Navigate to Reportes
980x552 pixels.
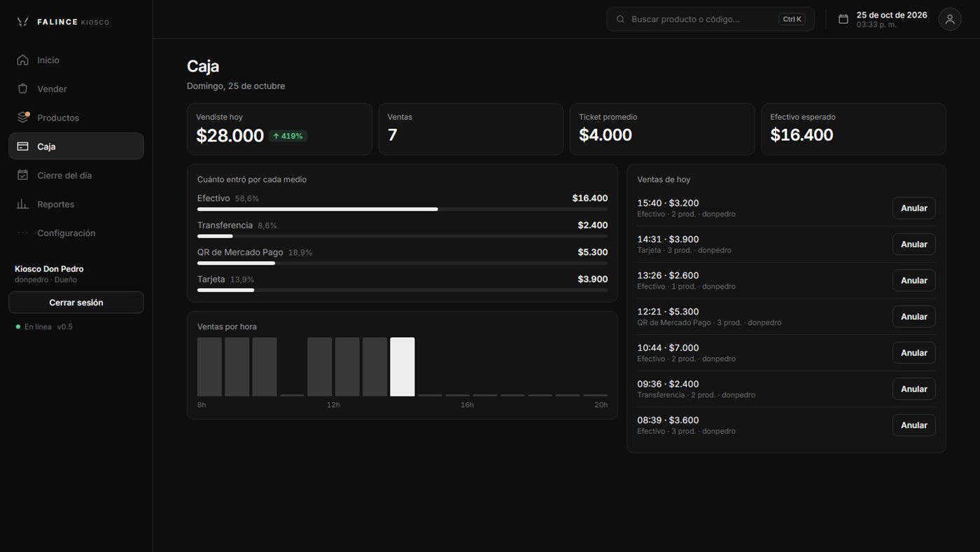click(x=76, y=204)
